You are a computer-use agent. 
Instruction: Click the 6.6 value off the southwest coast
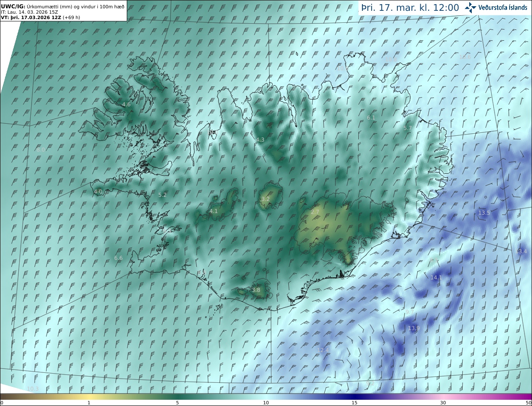tap(118, 258)
